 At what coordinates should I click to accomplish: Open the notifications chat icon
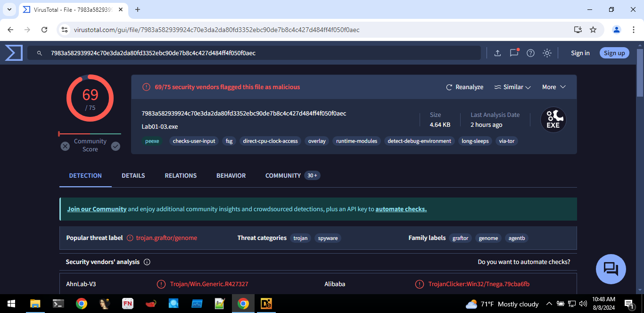(514, 53)
